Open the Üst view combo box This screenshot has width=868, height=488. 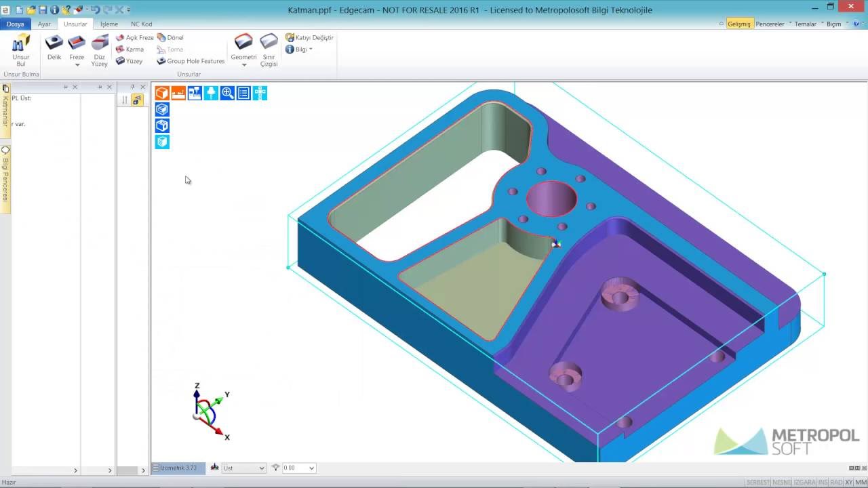[x=243, y=468]
